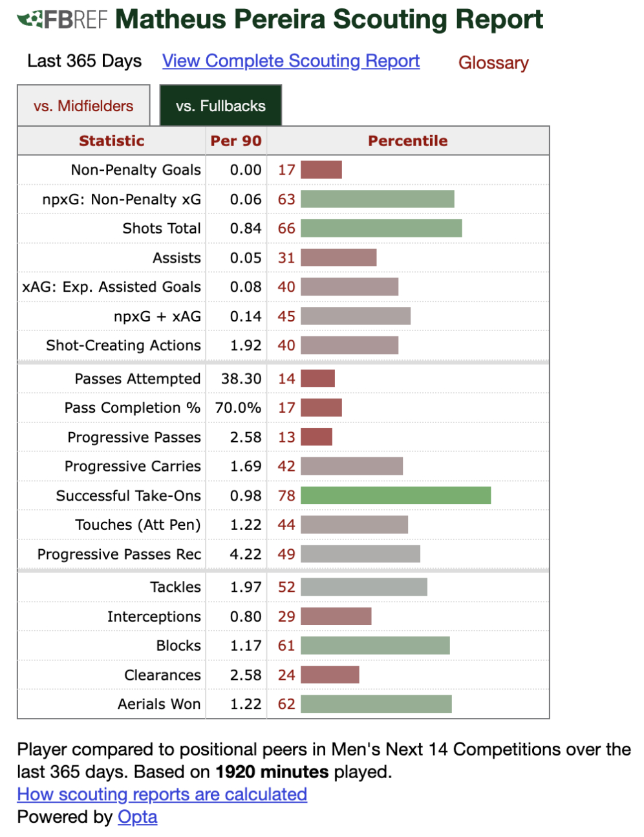This screenshot has height=837, width=644.
Task: Open the Glossary link
Action: click(x=493, y=63)
